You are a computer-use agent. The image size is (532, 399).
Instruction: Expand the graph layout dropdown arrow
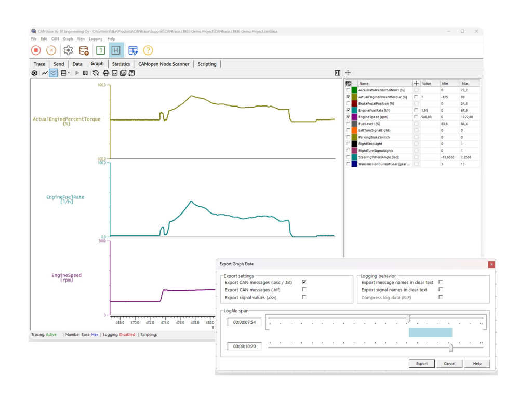point(69,73)
